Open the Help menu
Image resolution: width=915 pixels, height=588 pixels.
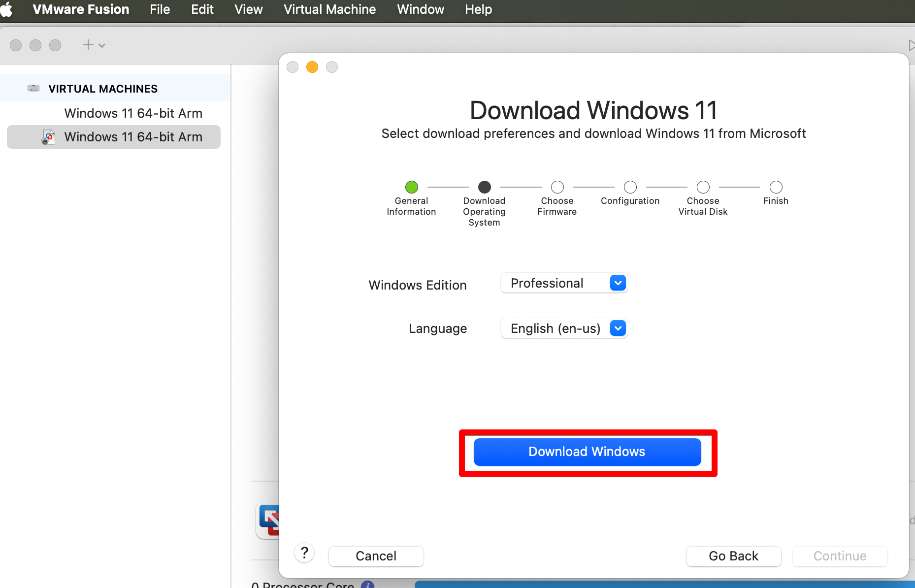pyautogui.click(x=479, y=9)
